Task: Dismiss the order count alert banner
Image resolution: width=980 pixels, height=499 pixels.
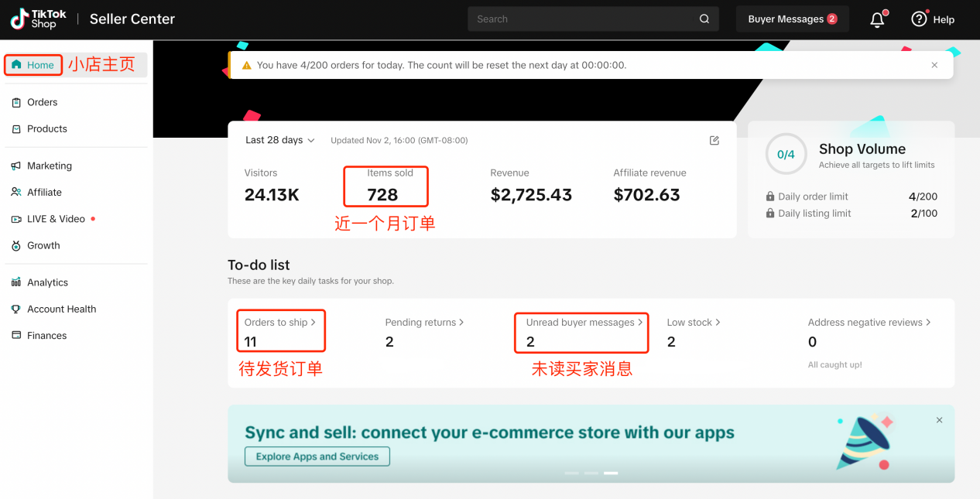Action: tap(934, 65)
